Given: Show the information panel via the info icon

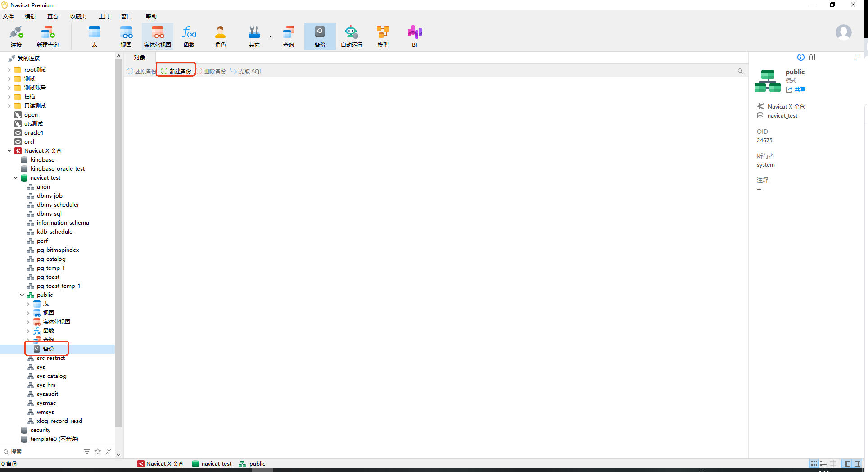Looking at the screenshot, I should tap(800, 57).
